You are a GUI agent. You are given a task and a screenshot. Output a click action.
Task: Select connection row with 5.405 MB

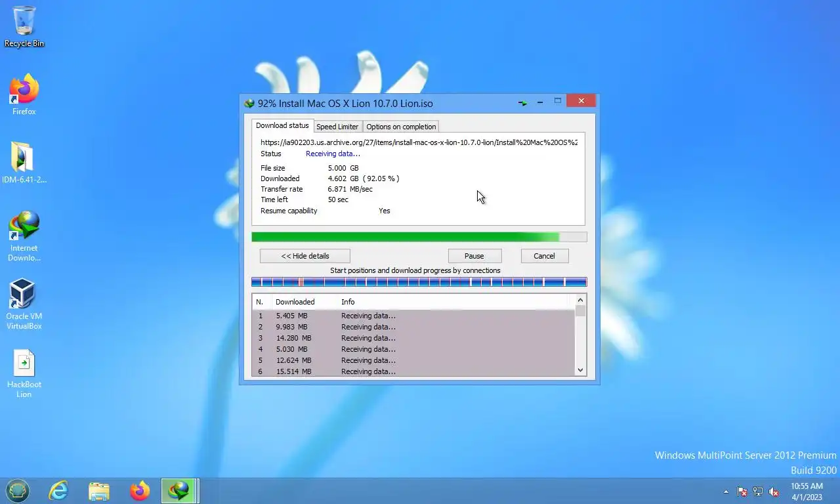tap(413, 316)
